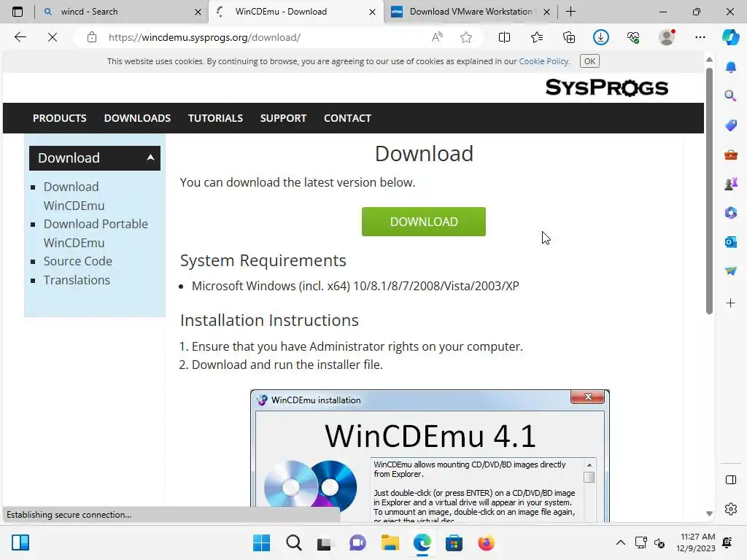Close the VMware Workstation tab
Viewport: 747px width, 560px height.
(547, 12)
